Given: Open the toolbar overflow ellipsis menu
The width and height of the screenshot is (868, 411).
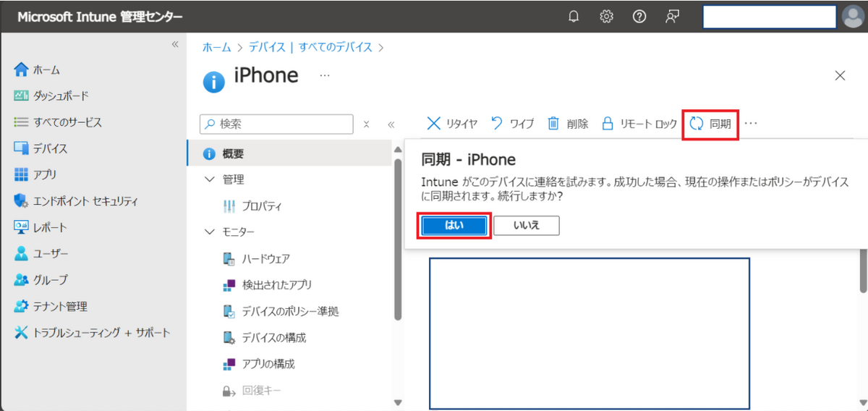Looking at the screenshot, I should pos(751,124).
